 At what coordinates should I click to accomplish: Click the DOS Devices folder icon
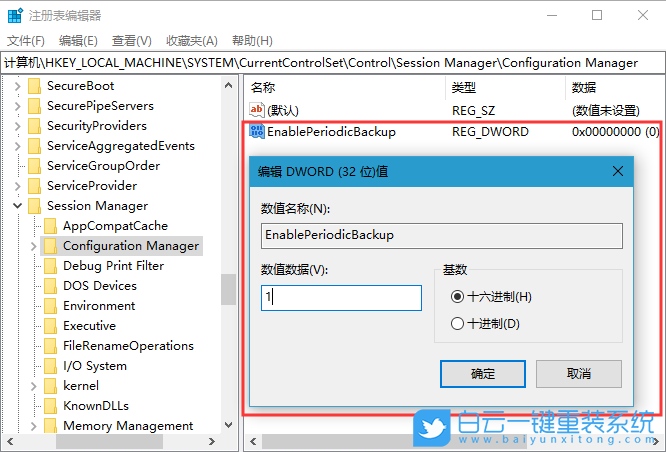(51, 285)
